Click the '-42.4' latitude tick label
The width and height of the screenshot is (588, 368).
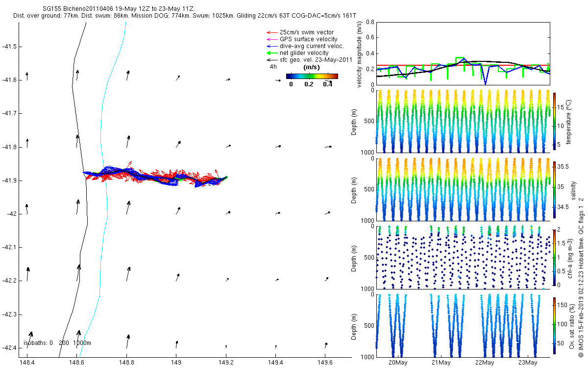[x=10, y=348]
